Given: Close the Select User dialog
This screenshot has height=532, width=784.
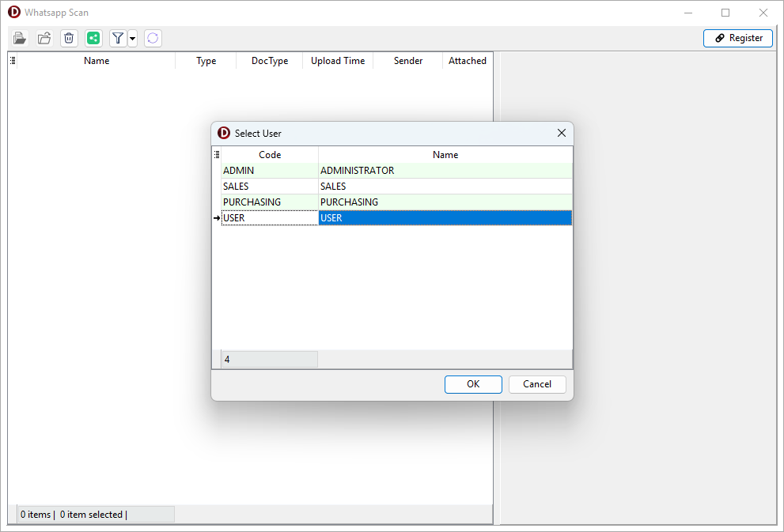Looking at the screenshot, I should [x=562, y=133].
